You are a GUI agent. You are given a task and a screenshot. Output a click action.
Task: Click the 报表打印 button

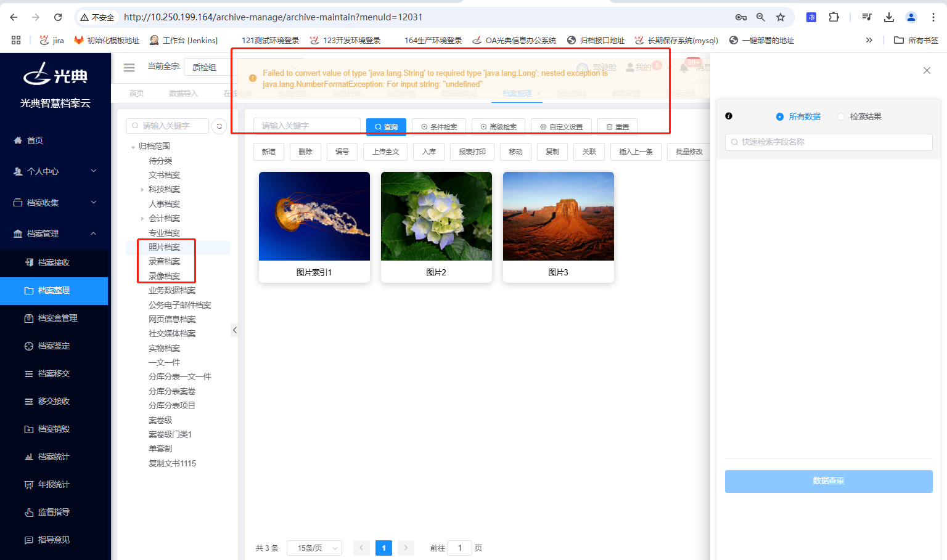(x=472, y=152)
